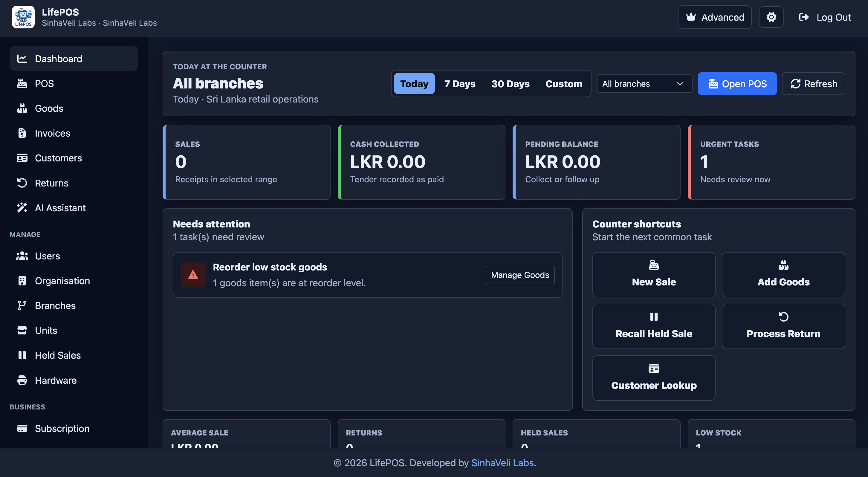Go to the Held Sales label
The width and height of the screenshot is (868, 477).
click(58, 355)
